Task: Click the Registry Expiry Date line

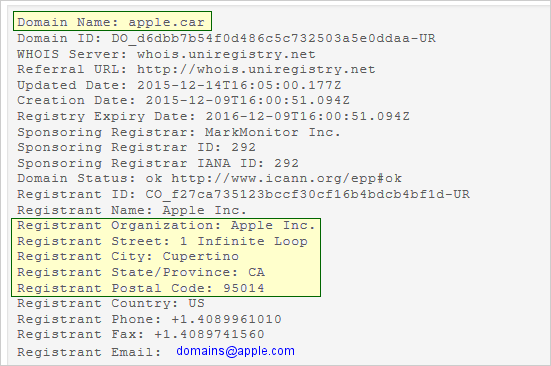Action: (x=213, y=116)
